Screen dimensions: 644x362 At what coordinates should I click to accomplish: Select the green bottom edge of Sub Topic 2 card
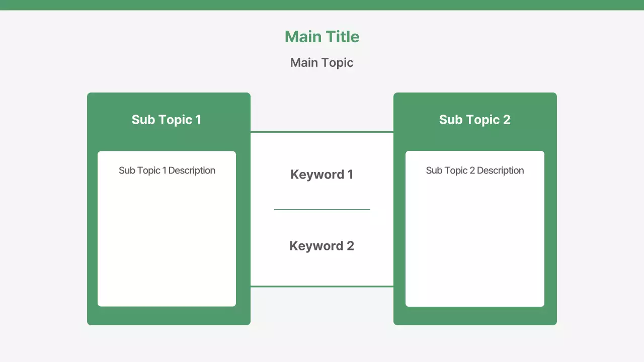pyautogui.click(x=475, y=316)
